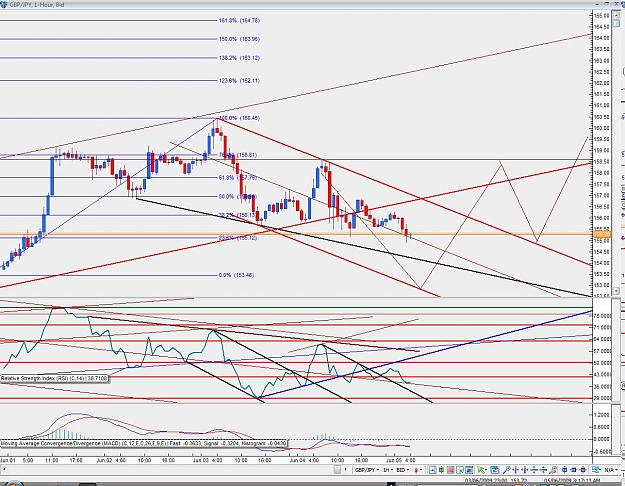
Task: Click the exclamation mark toolbar icon
Action: [346, 470]
